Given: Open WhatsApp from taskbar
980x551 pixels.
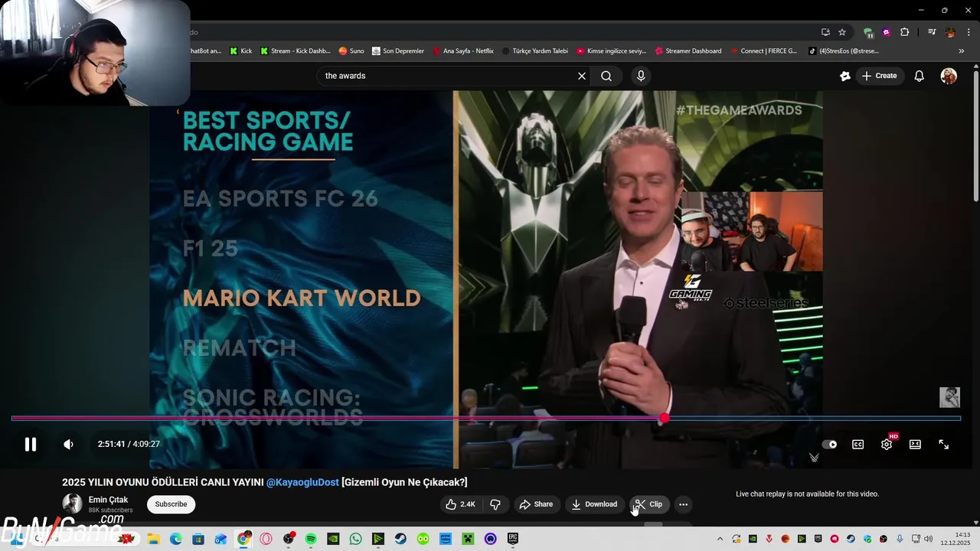Looking at the screenshot, I should 356,539.
